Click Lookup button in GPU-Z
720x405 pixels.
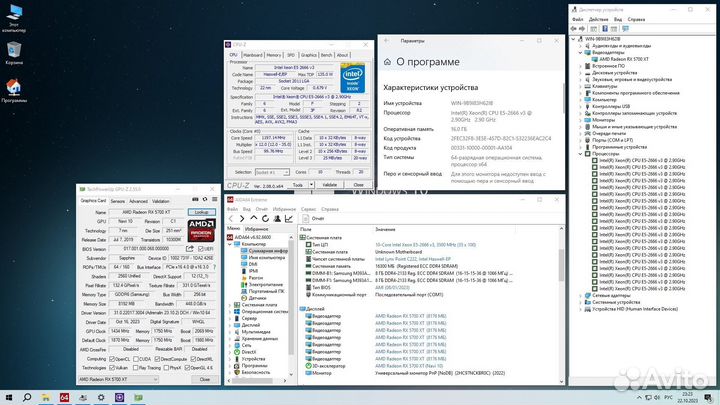pyautogui.click(x=202, y=212)
